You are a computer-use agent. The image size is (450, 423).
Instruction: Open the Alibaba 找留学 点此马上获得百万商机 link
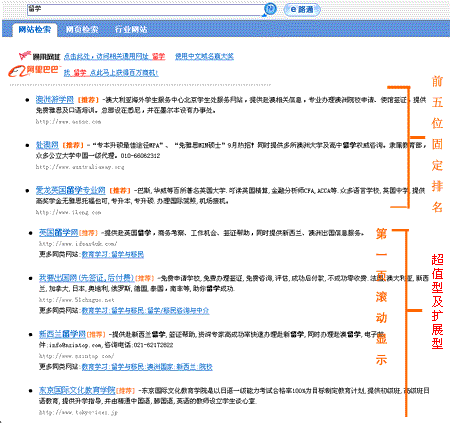(111, 73)
